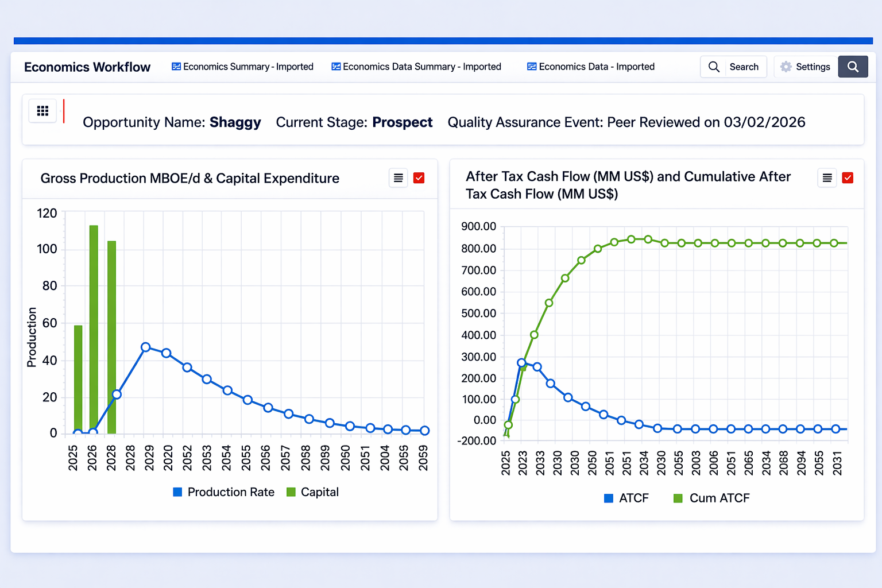Click the Settings button
The height and width of the screenshot is (588, 882).
point(804,67)
